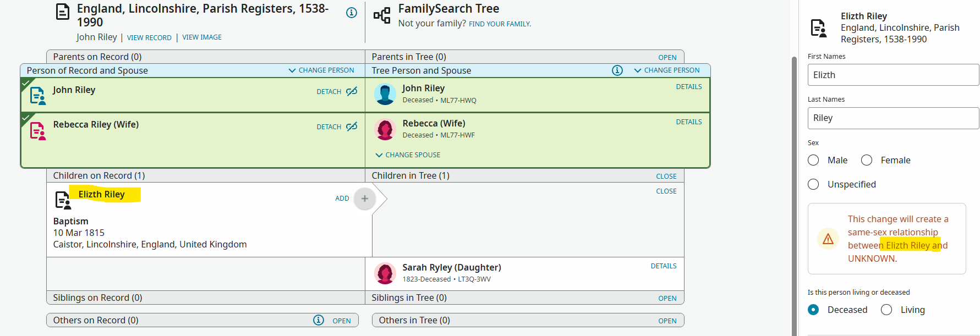
Task: Click info icon in Tree Person and Spouse header
Action: tap(617, 70)
